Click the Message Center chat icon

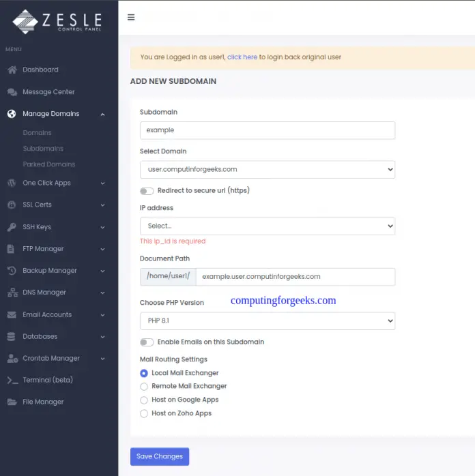click(12, 92)
